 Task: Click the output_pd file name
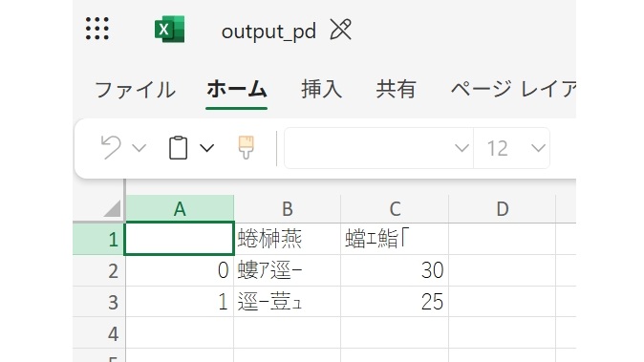click(x=268, y=32)
